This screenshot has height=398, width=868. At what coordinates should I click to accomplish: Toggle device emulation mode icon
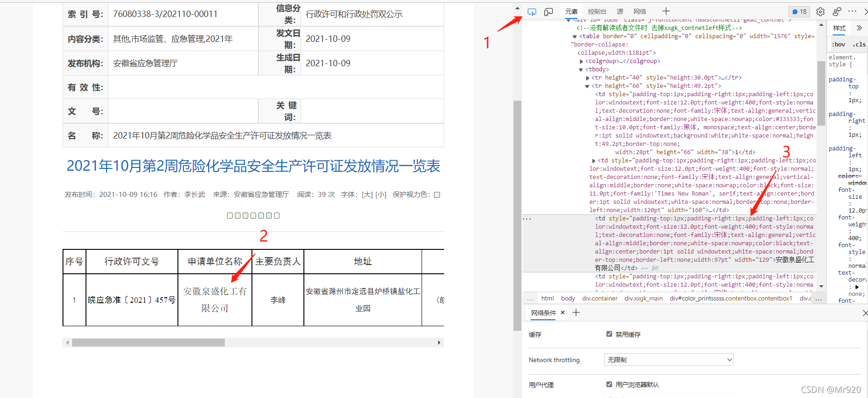[548, 12]
